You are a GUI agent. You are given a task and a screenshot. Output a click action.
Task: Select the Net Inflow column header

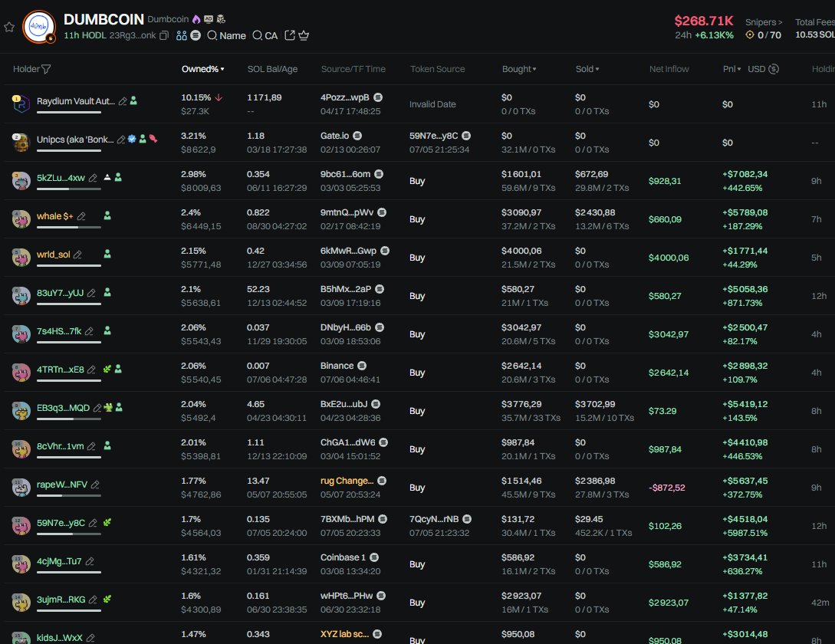click(669, 69)
